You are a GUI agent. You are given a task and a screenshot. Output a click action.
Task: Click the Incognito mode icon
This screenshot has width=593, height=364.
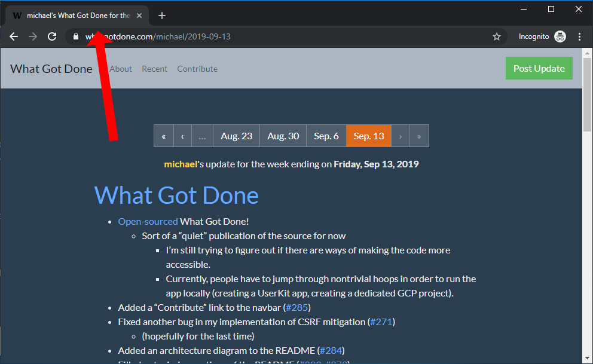pos(560,36)
